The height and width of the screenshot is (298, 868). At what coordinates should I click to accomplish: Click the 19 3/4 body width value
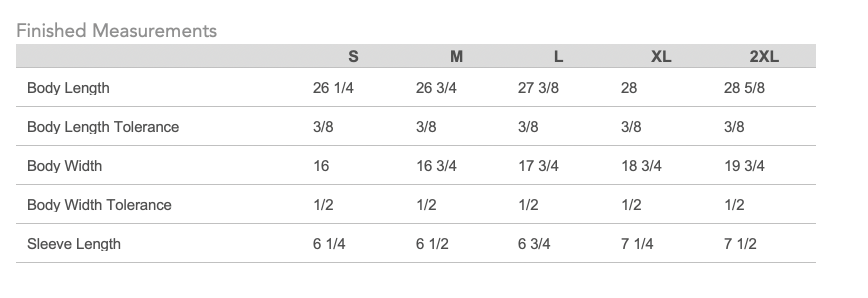pos(744,166)
